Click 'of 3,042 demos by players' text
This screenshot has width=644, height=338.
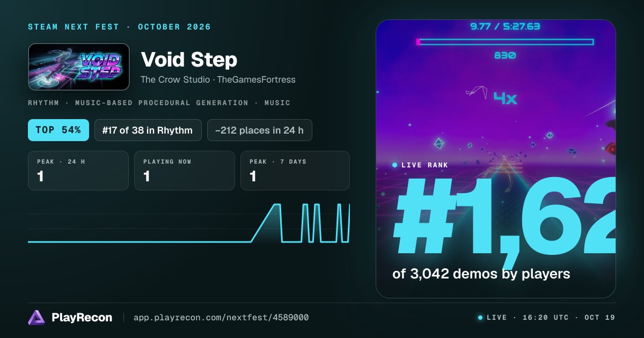pos(481,274)
